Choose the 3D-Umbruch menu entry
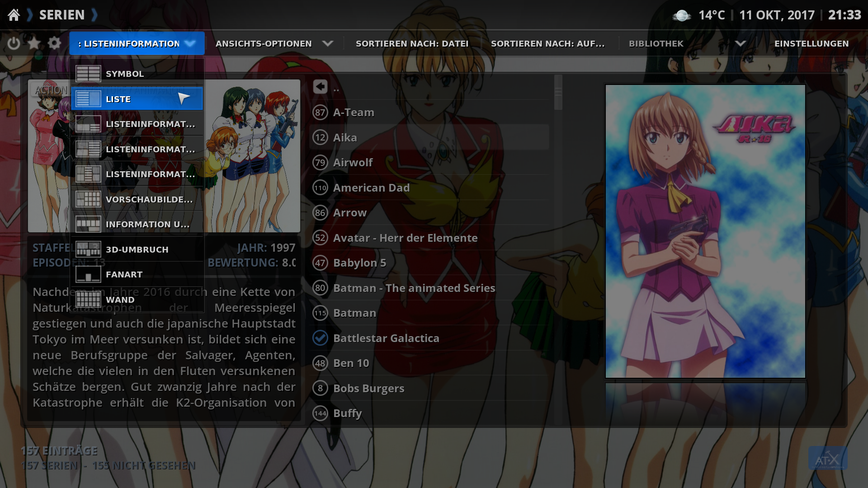This screenshot has height=488, width=868. click(x=137, y=249)
